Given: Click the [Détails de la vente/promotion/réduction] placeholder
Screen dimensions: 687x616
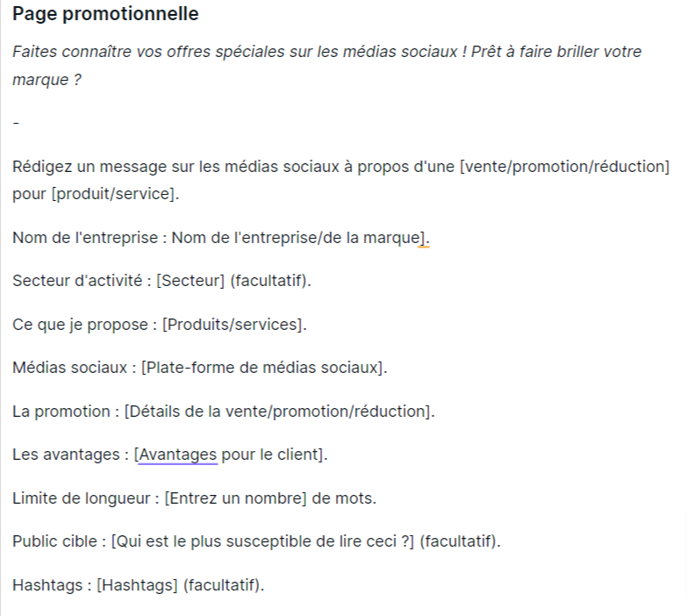Looking at the screenshot, I should coord(278,412).
